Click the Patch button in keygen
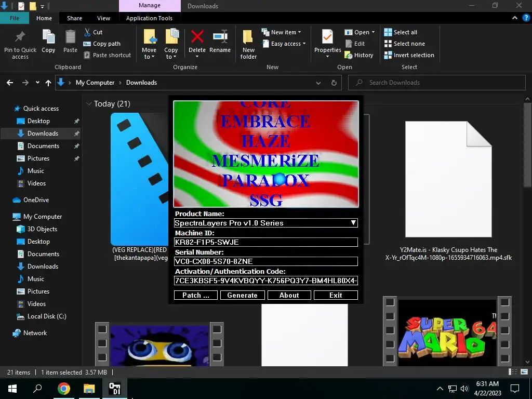The height and width of the screenshot is (399, 532). pyautogui.click(x=196, y=295)
